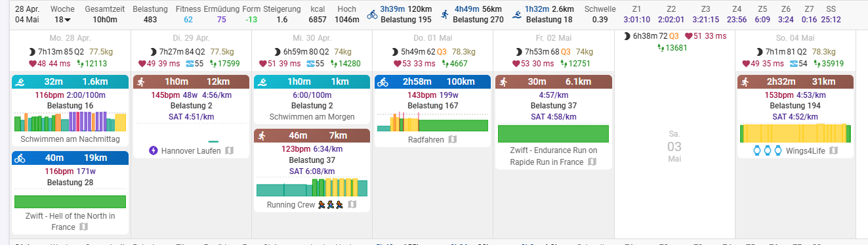Open map icon next to Radfahren
The image size is (868, 245).
[452, 139]
